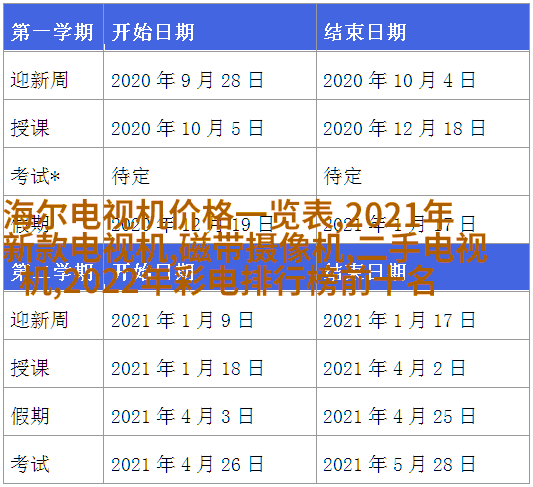Image resolution: width=533 pixels, height=487 pixels.
Task: Select '开始日期' in the top header row
Action: 153,33
